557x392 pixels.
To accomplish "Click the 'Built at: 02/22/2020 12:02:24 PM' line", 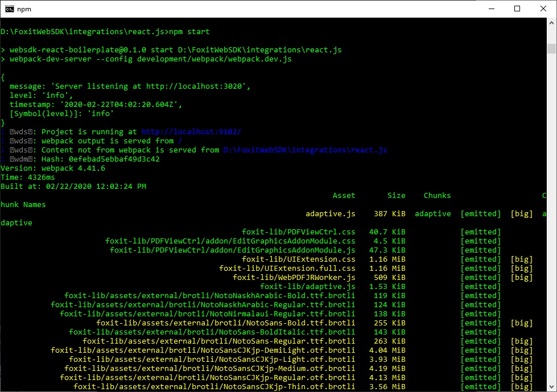I will 73,187.
